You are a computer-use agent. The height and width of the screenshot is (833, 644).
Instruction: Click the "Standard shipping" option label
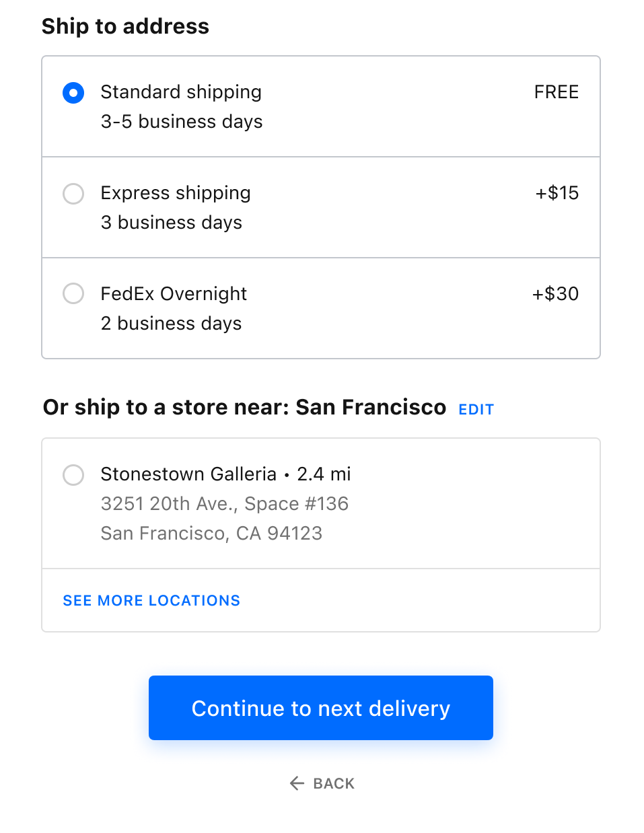181,92
